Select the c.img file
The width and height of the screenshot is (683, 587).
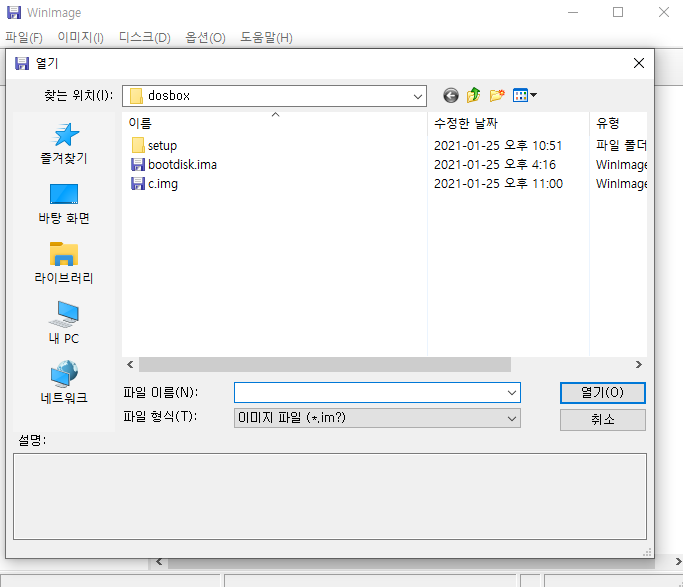[155, 184]
